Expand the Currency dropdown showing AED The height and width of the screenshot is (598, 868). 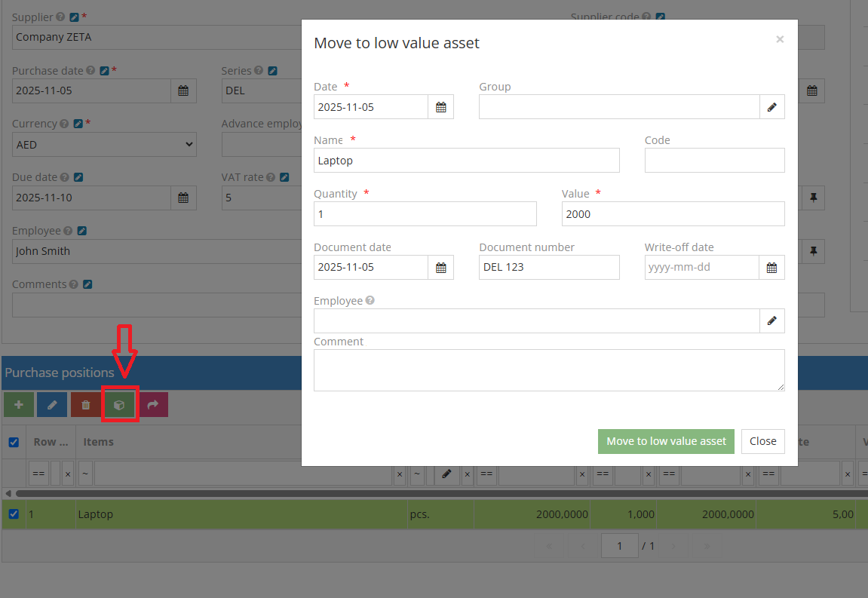pyautogui.click(x=104, y=145)
